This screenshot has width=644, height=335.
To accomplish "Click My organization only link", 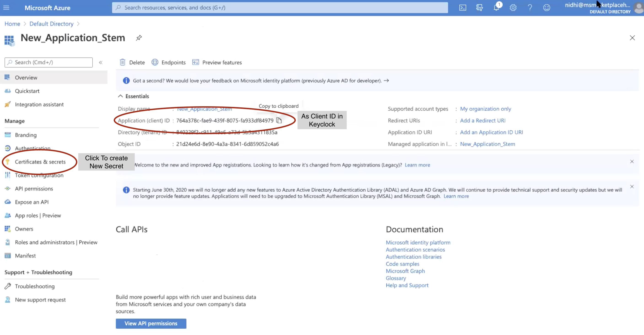I will 485,109.
